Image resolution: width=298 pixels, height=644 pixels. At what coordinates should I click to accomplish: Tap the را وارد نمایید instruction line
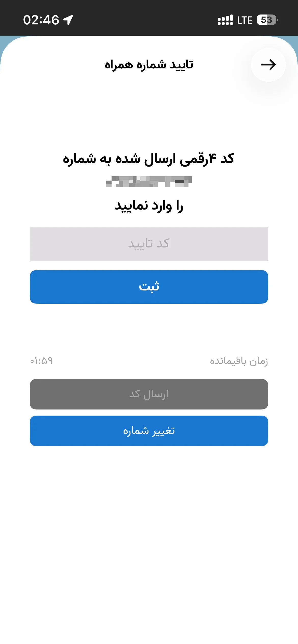point(149,206)
